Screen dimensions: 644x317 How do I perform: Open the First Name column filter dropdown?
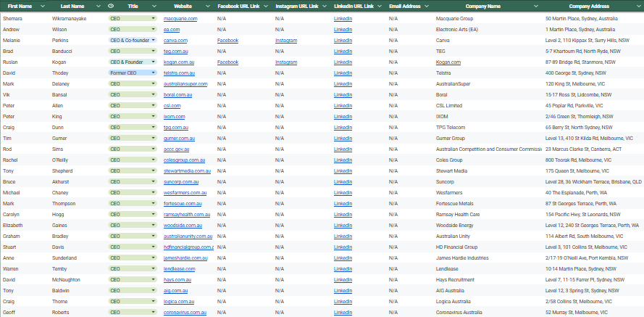click(x=43, y=7)
